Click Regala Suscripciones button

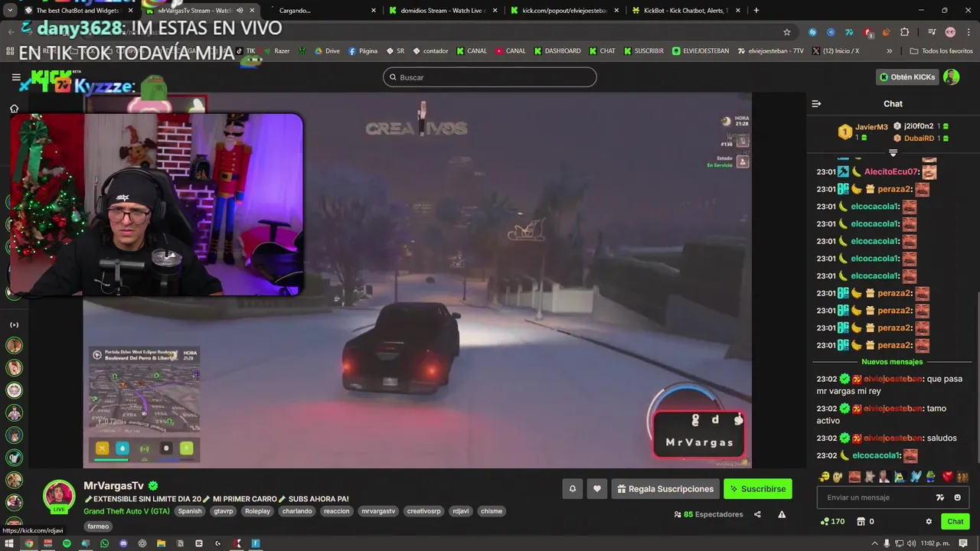(665, 489)
